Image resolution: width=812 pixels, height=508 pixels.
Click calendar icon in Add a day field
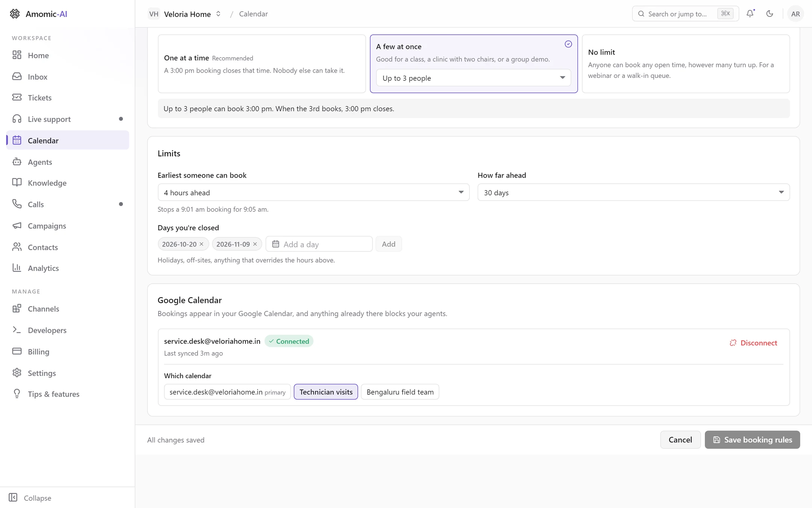(276, 244)
